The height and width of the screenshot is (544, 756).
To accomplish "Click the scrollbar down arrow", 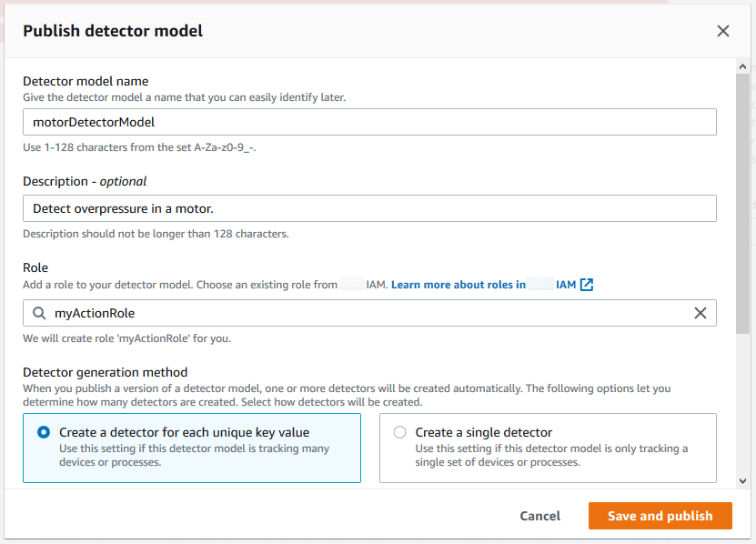I will coord(743,480).
